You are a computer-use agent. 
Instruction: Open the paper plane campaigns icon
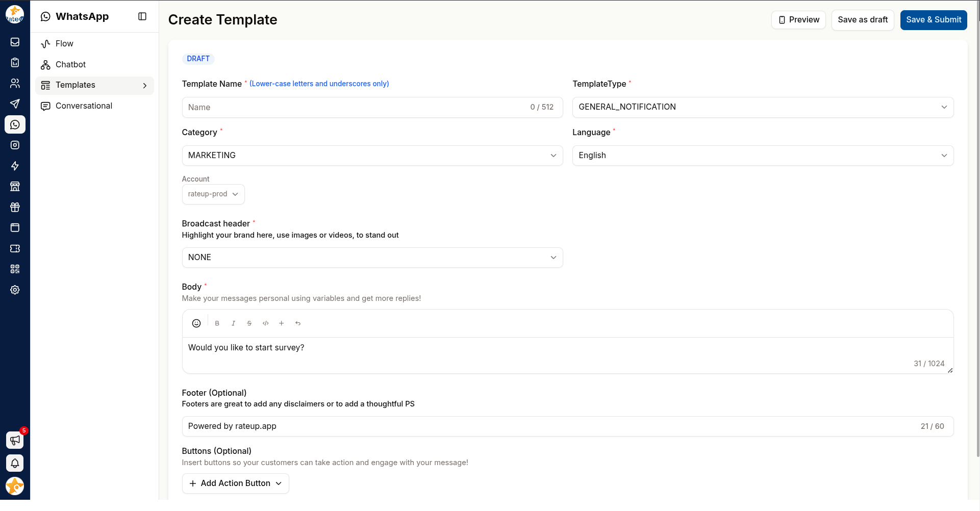[15, 104]
